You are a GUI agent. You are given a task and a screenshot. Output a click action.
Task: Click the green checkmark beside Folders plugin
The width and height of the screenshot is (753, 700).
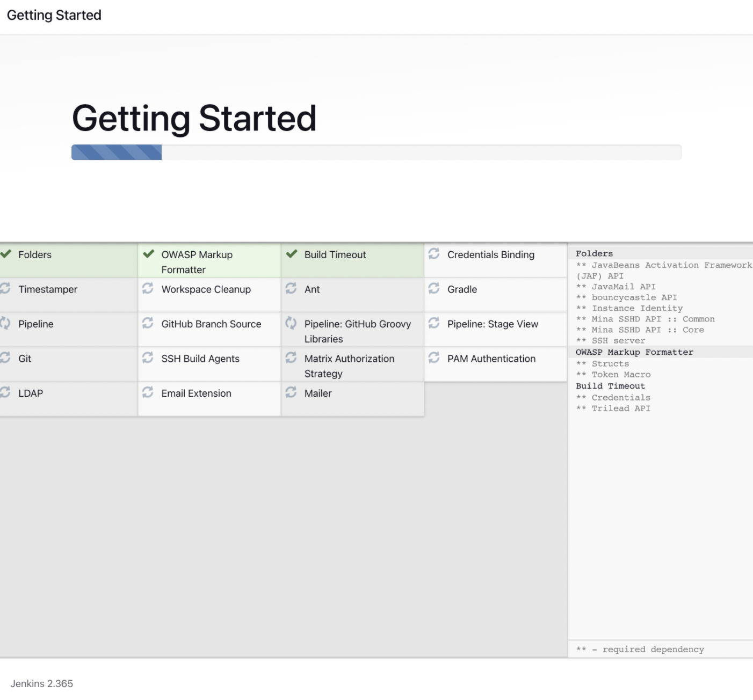tap(5, 254)
